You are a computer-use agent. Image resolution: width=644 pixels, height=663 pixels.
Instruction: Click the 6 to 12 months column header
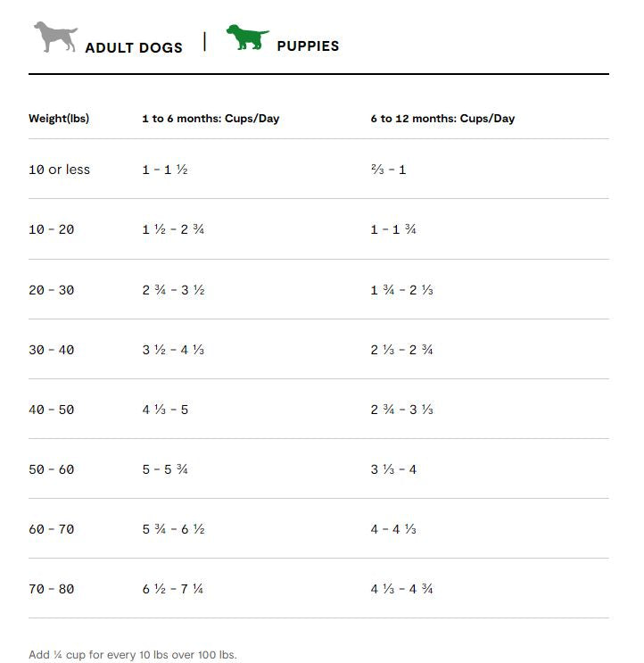(442, 119)
